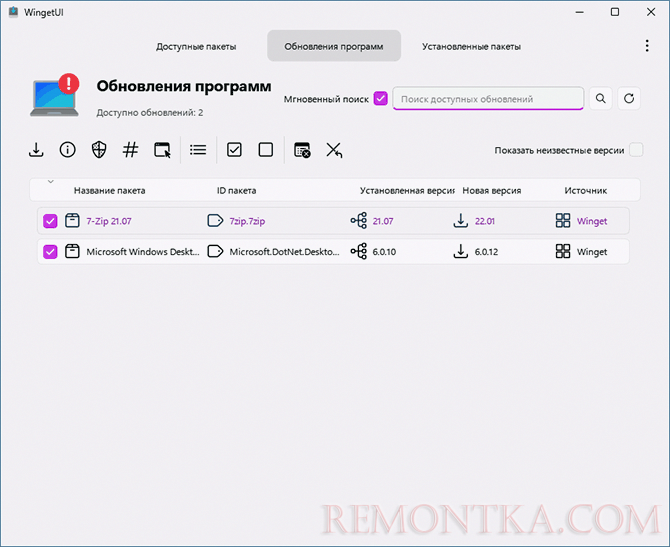Image resolution: width=670 pixels, height=547 pixels.
Task: Uncheck the Microsoft Windows Desktop row checkbox
Action: [x=50, y=252]
